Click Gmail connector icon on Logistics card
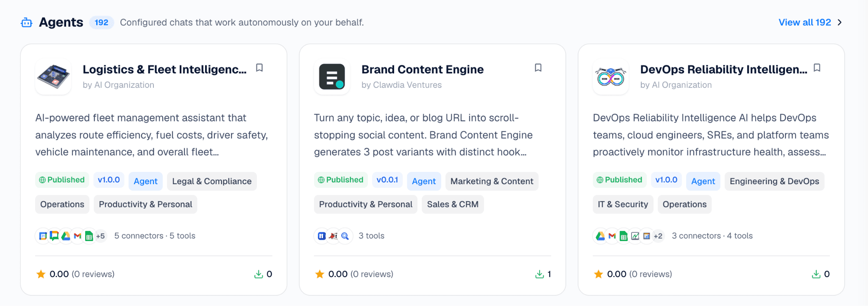 click(78, 236)
